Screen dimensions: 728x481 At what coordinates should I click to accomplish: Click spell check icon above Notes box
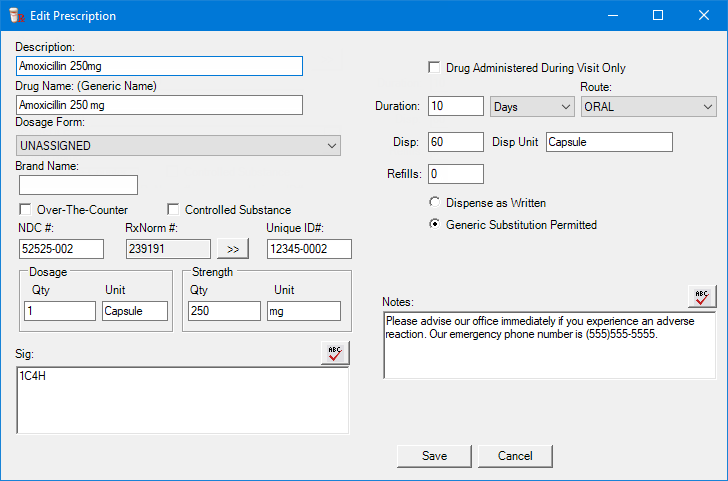(702, 297)
